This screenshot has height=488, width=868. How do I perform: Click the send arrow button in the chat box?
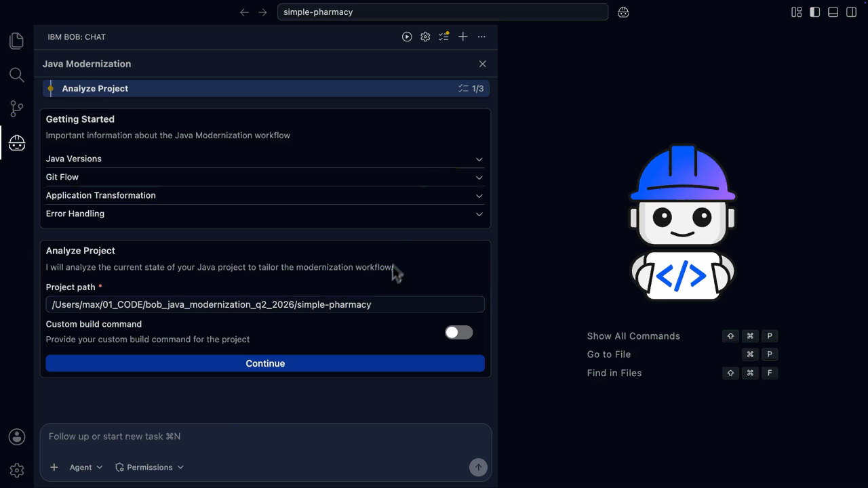tap(478, 467)
